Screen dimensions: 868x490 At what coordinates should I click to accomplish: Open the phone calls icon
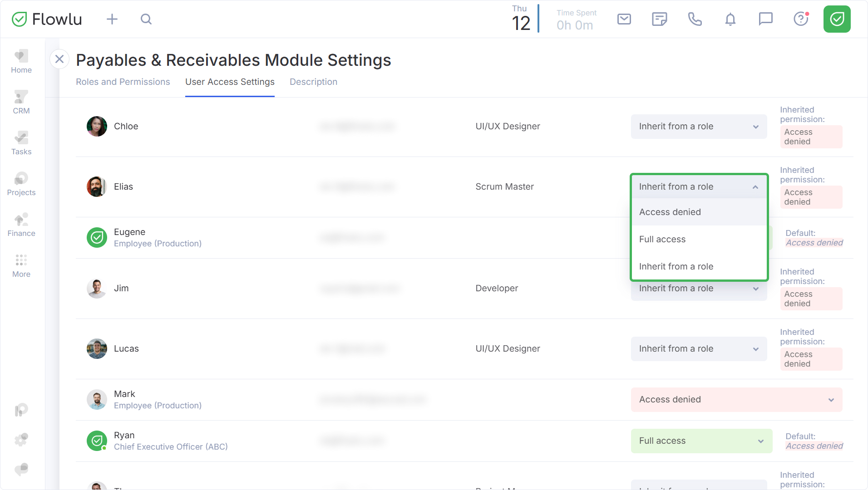tap(695, 19)
